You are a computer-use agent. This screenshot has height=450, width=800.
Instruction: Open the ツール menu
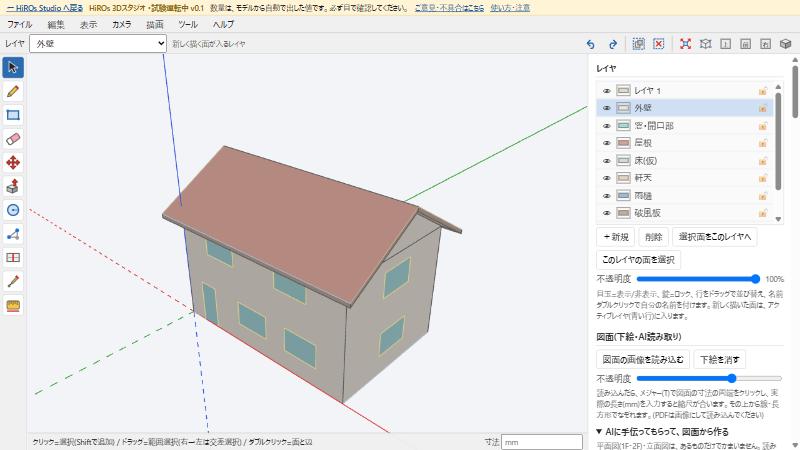pos(188,24)
